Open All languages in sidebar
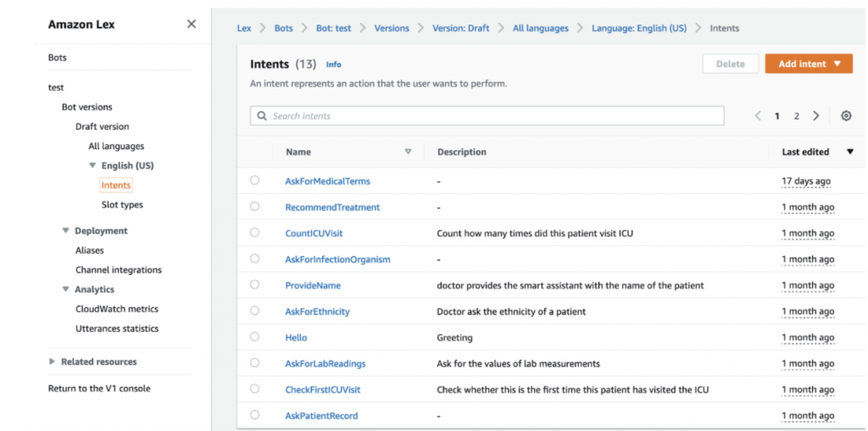868x431 pixels. 116,146
